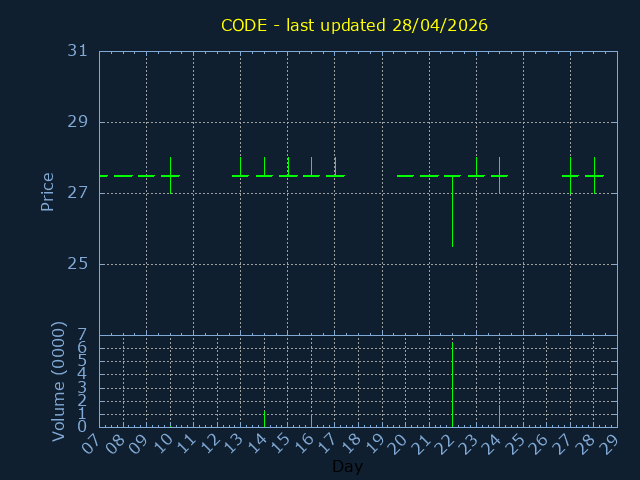
Task: Click the 'Volume (0000)' axis label
Action: click(59, 380)
